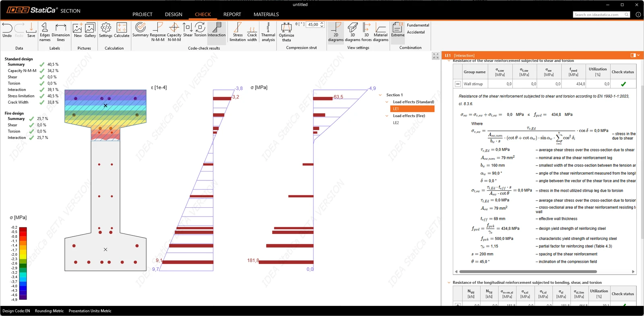The height and width of the screenshot is (316, 644).
Task: Click the search magnifier icon
Action: pos(627,14)
